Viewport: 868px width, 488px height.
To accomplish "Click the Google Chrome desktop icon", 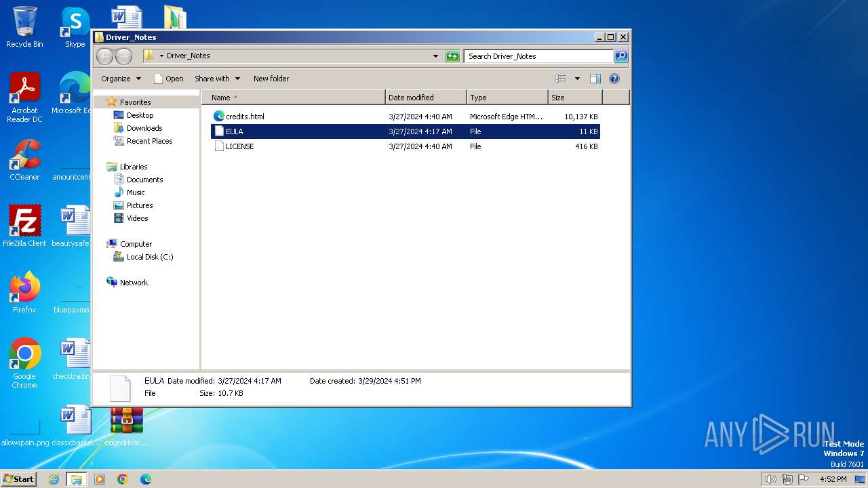I will pos(24,363).
